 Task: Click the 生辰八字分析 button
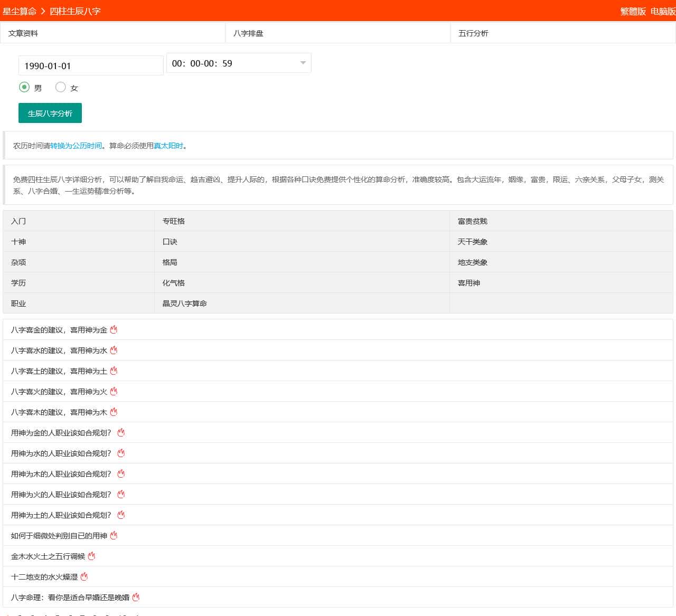50,113
